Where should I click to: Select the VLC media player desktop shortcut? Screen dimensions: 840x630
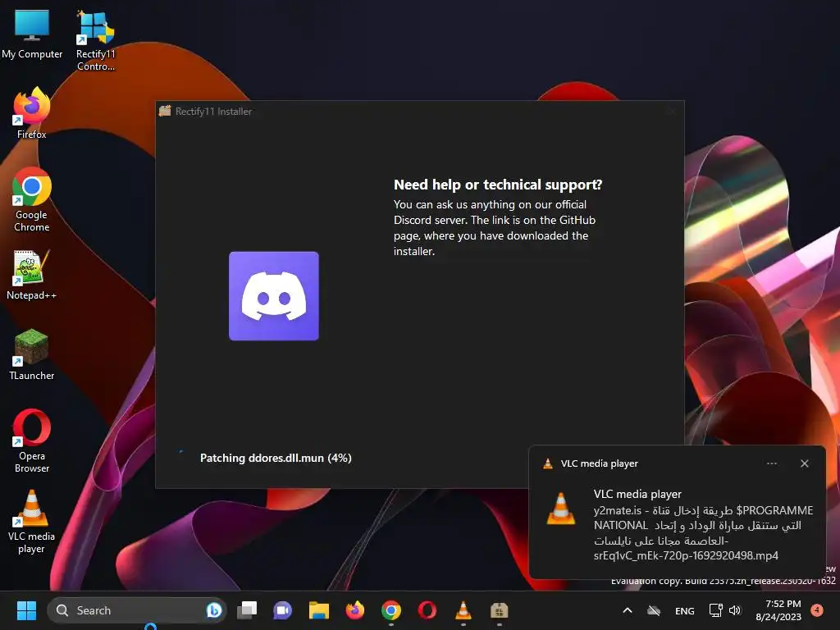tap(32, 521)
